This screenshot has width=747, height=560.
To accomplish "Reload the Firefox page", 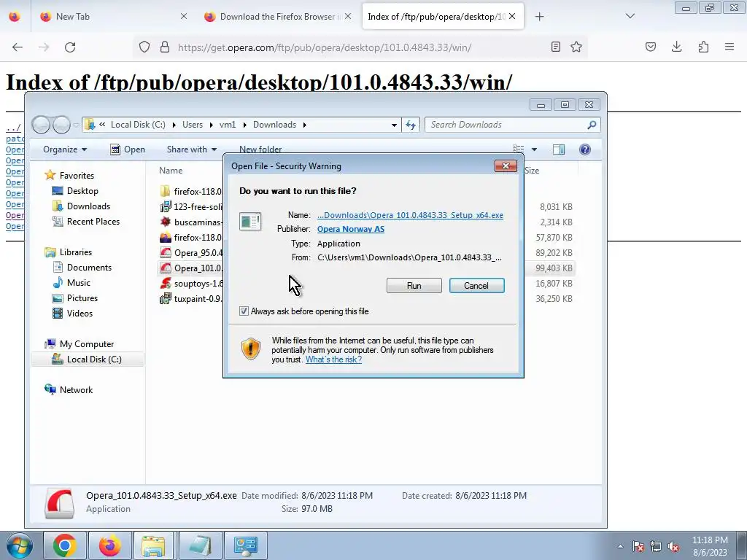I will pos(70,47).
